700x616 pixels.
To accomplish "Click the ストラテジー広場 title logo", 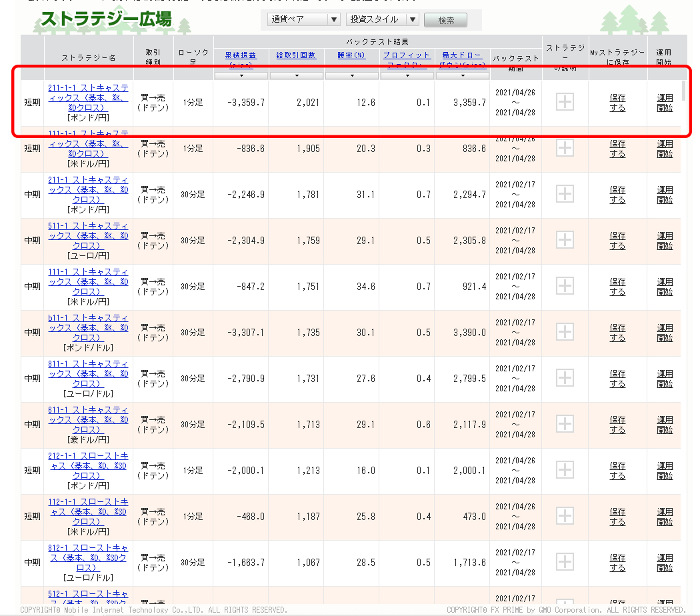I will (x=106, y=19).
